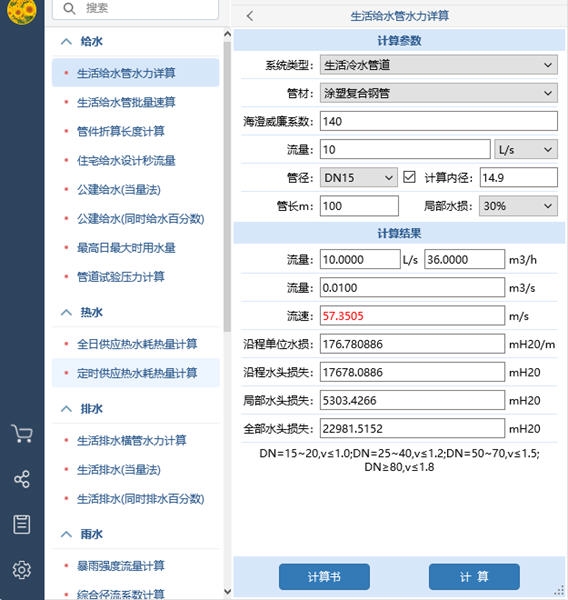The image size is (568, 600).
Task: Open 生活排水横管水力计算 item
Action: point(135,440)
